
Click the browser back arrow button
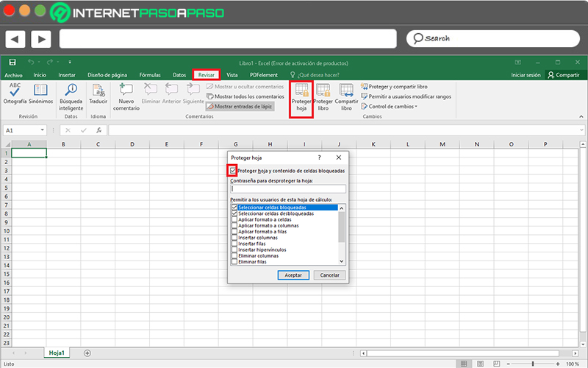(15, 39)
